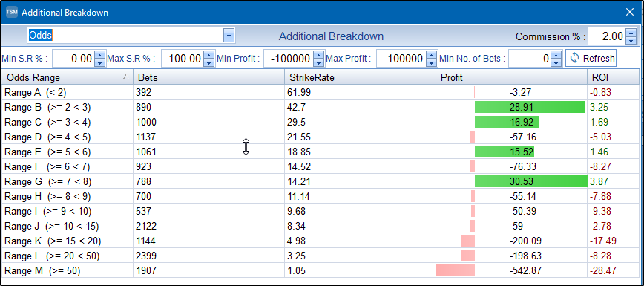Sort by the Profit column header
This screenshot has height=286, width=644.
click(x=511, y=77)
